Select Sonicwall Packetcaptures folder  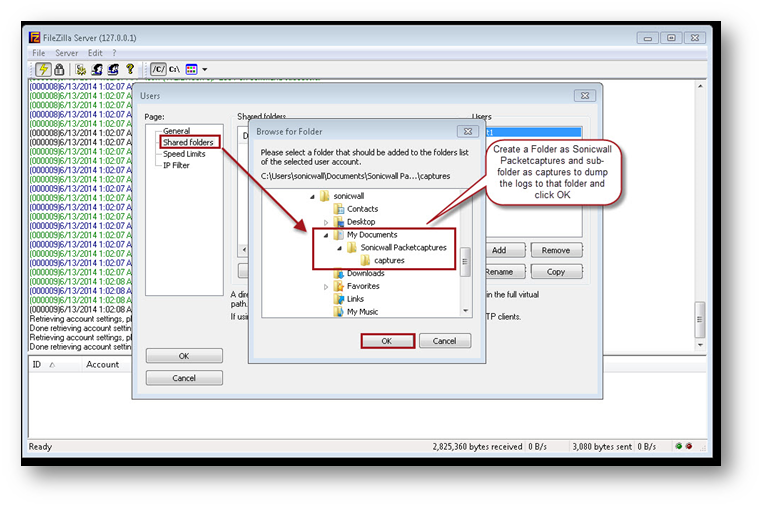click(403, 248)
